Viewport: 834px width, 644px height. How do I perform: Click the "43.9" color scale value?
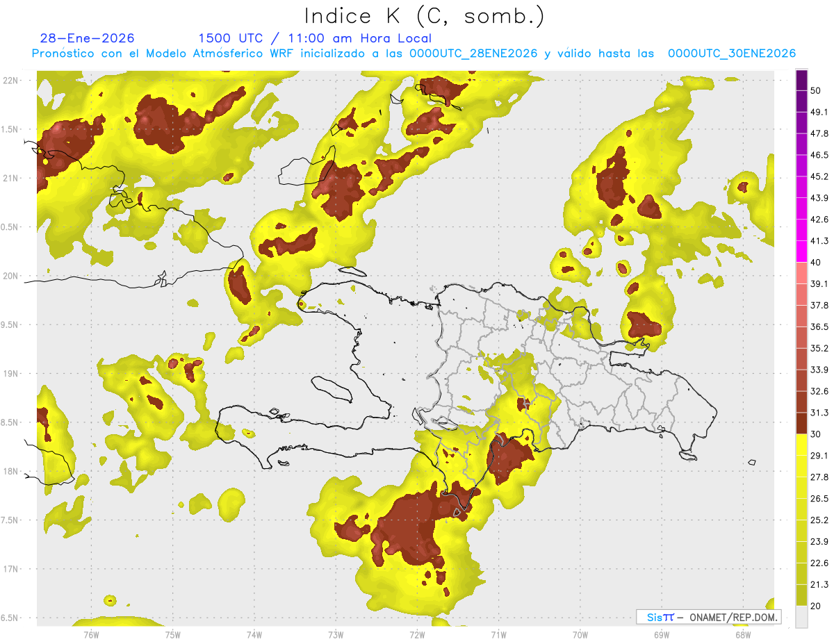tap(819, 198)
